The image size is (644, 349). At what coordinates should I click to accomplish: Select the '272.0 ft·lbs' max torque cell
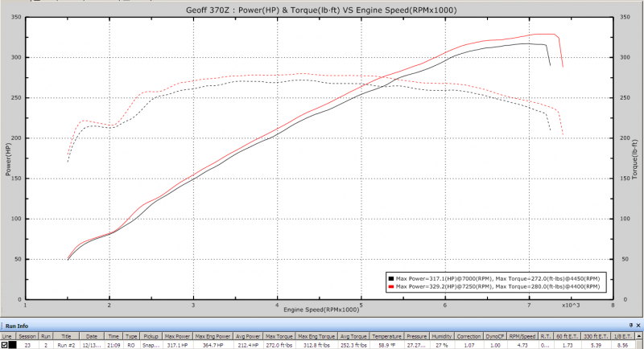click(x=279, y=345)
